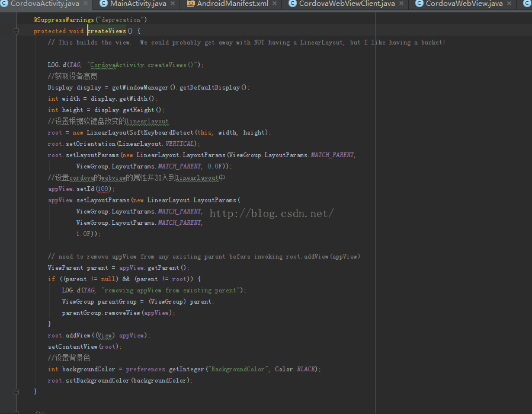Screen dimensions: 532x414
Task: Close the MainActivity.java tab
Action: (174, 4)
